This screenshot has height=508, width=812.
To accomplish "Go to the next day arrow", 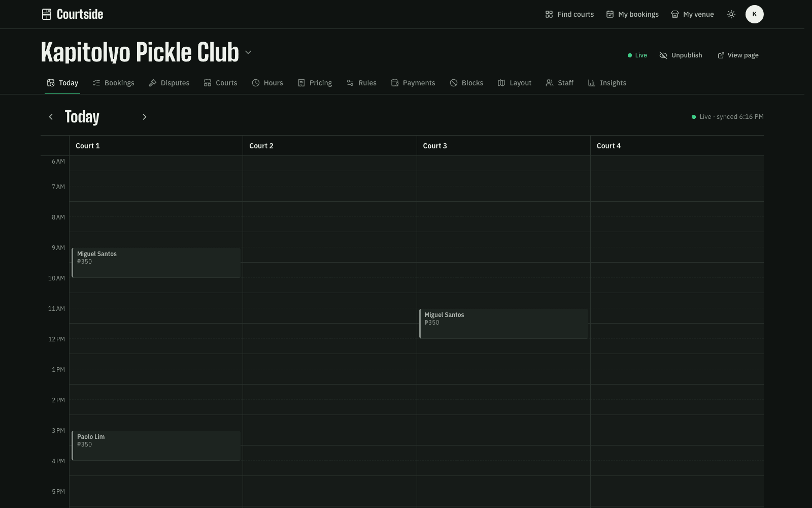I will [144, 117].
